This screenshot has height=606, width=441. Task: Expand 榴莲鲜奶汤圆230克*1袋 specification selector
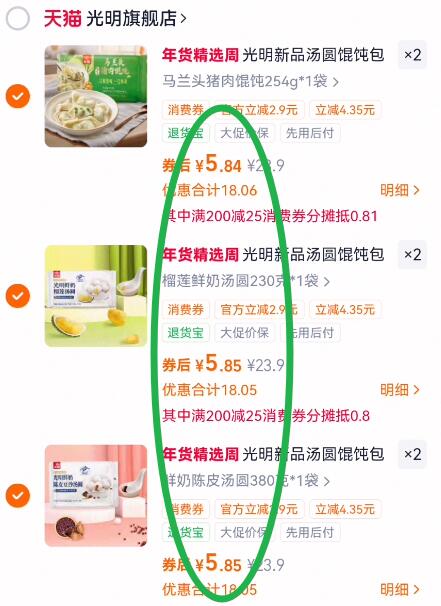pyautogui.click(x=246, y=281)
